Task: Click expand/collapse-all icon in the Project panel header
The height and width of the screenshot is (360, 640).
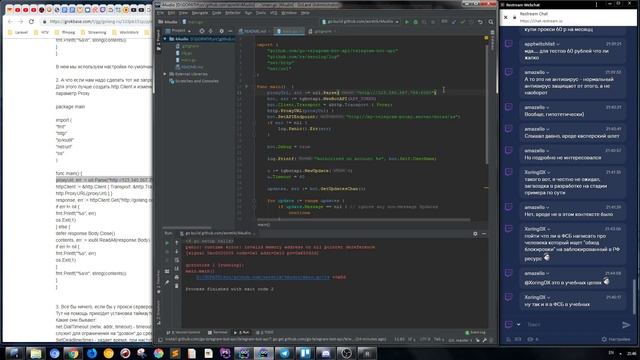Action: tap(211, 31)
